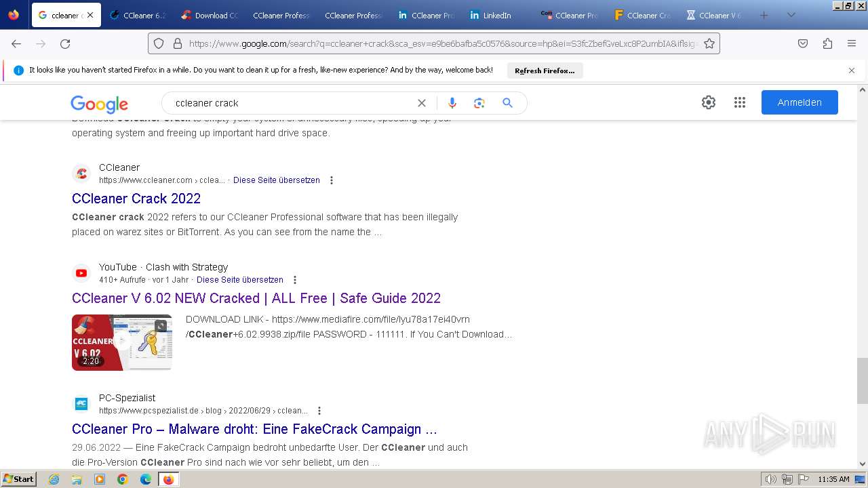
Task: Switch to the first 'CCleaner Profess' tab
Action: pyautogui.click(x=281, y=15)
